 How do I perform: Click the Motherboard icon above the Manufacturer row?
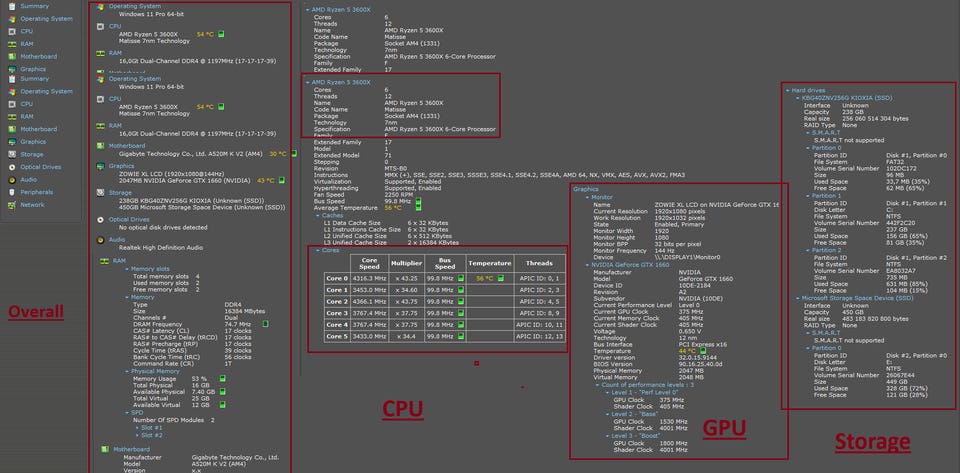[x=105, y=449]
